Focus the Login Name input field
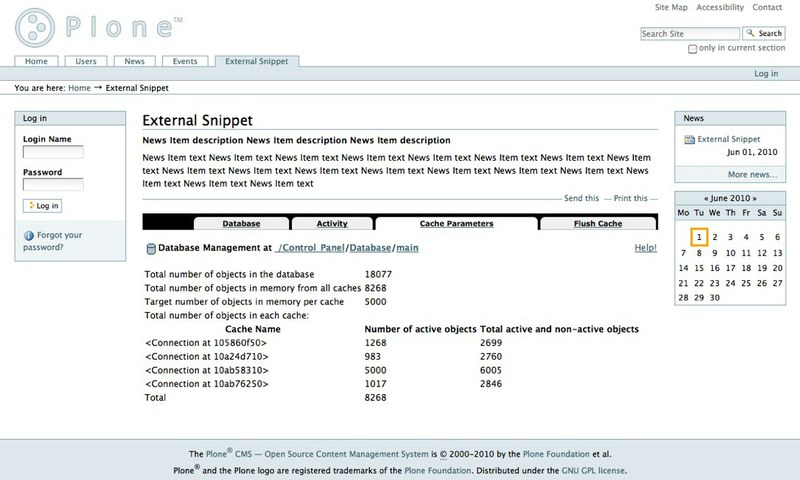The image size is (800, 480). point(53,152)
